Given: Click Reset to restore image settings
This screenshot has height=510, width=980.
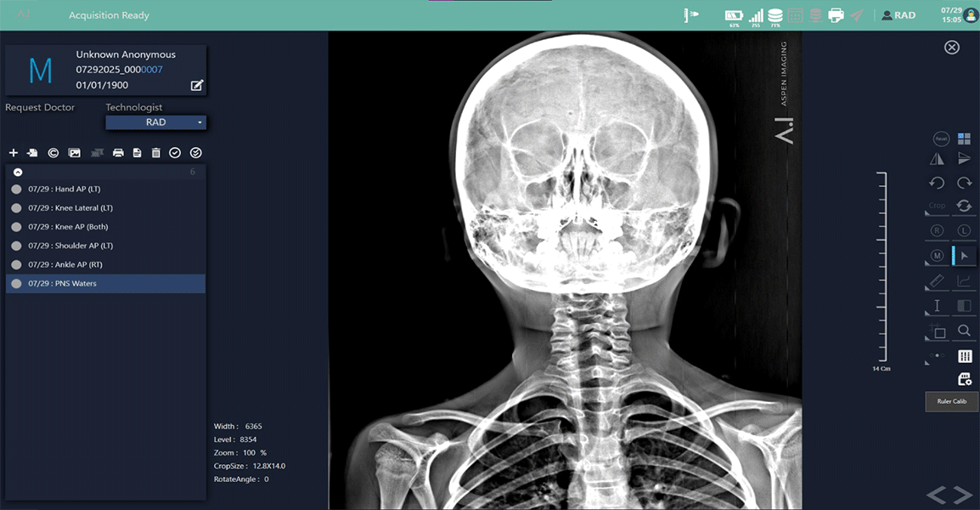Looking at the screenshot, I should tap(938, 137).
